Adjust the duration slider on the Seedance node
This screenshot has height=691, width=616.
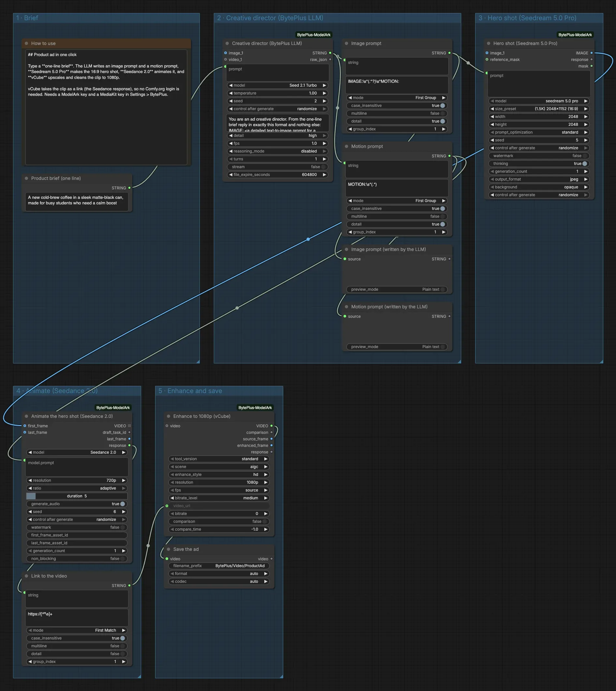pyautogui.click(x=77, y=496)
